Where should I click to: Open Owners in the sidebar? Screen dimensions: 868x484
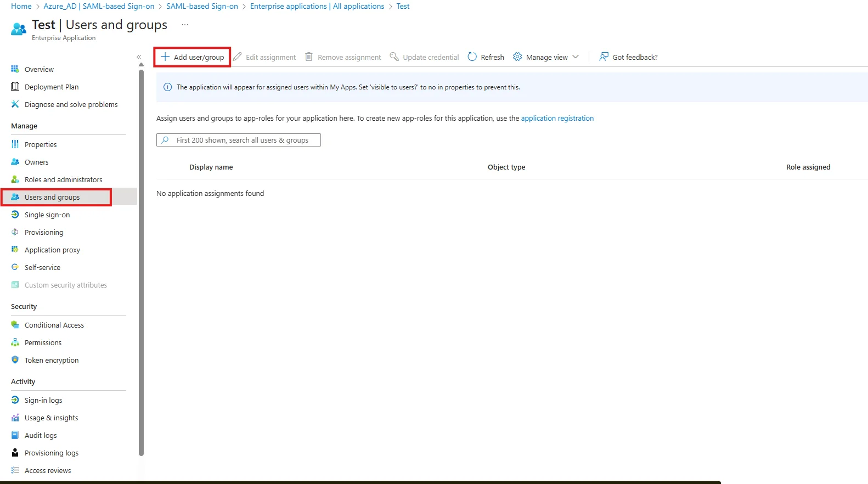coord(36,162)
